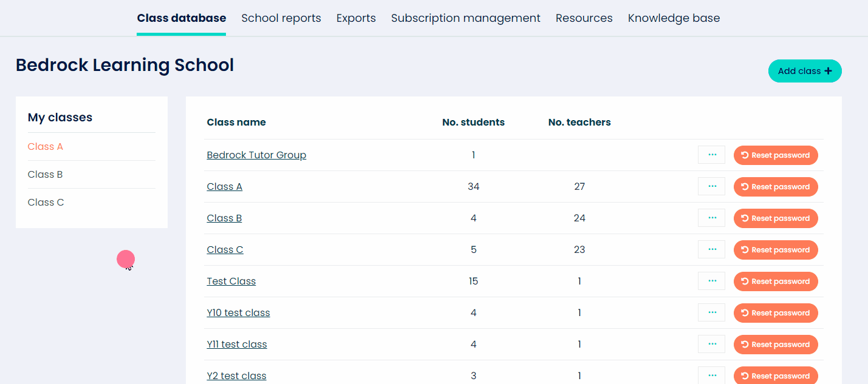Click the No. students column header
This screenshot has width=868, height=384.
point(473,122)
